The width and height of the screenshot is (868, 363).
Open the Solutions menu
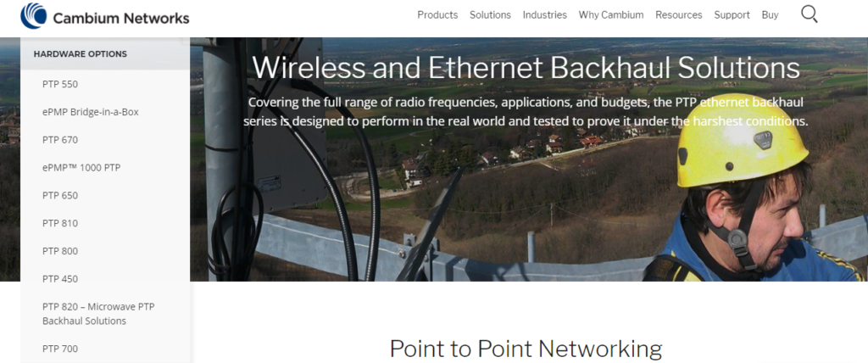490,15
